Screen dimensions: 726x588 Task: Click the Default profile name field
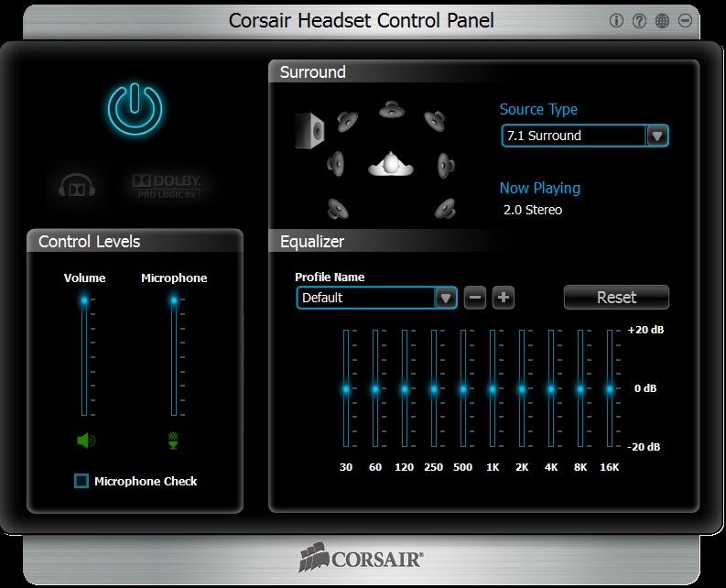pos(365,298)
